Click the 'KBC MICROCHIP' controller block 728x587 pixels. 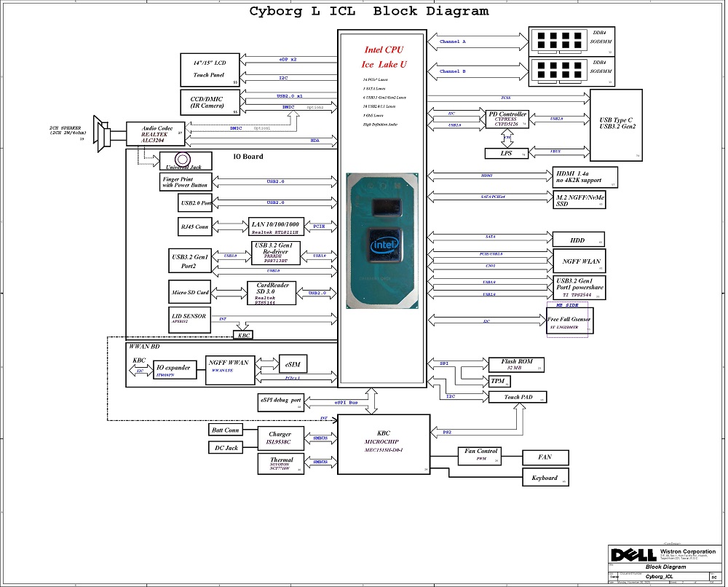point(384,444)
